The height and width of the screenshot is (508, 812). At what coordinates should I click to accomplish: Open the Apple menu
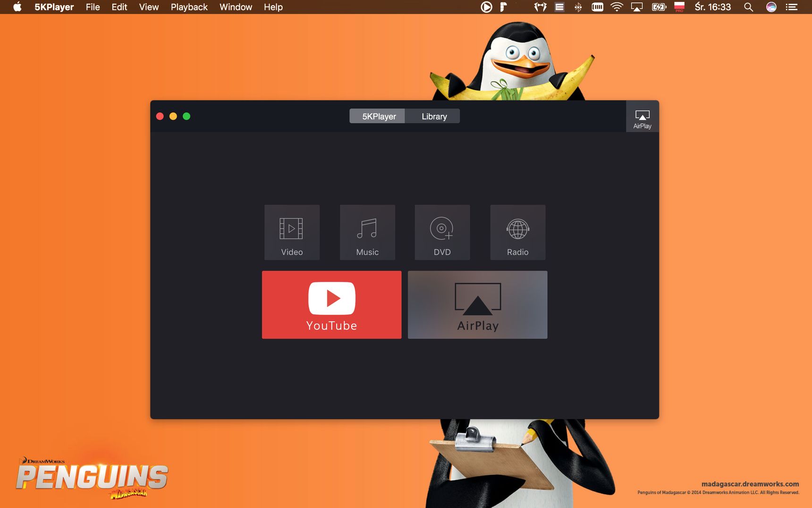pos(17,7)
